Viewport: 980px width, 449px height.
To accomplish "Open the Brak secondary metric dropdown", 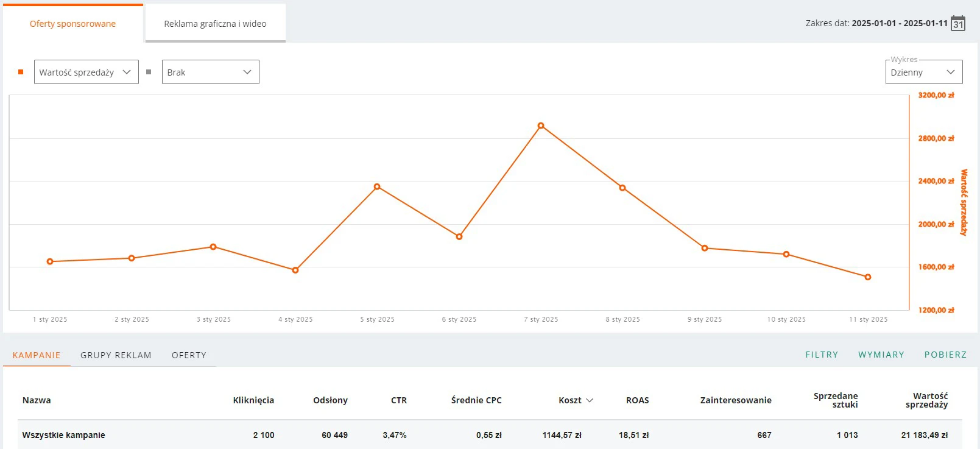I will pos(210,72).
